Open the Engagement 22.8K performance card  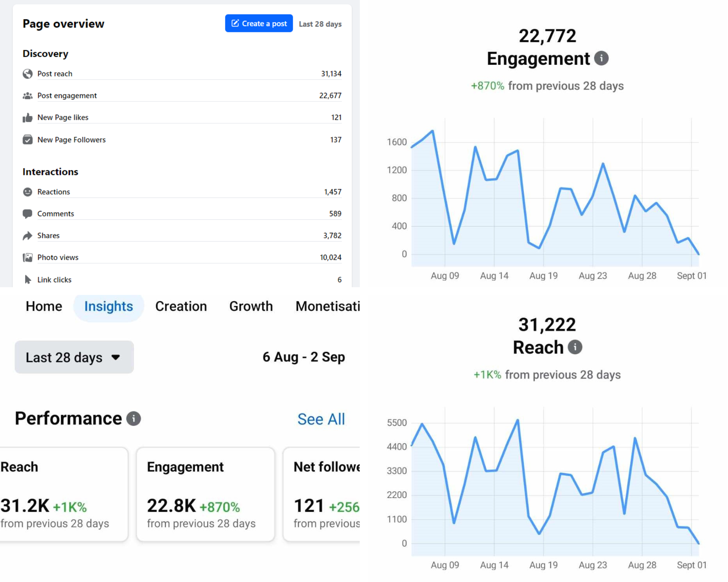coord(205,494)
